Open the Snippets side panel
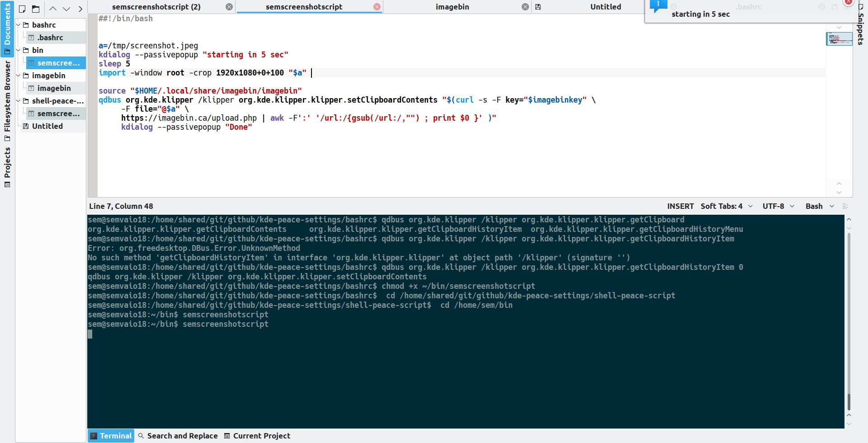The image size is (868, 443). (x=861, y=25)
